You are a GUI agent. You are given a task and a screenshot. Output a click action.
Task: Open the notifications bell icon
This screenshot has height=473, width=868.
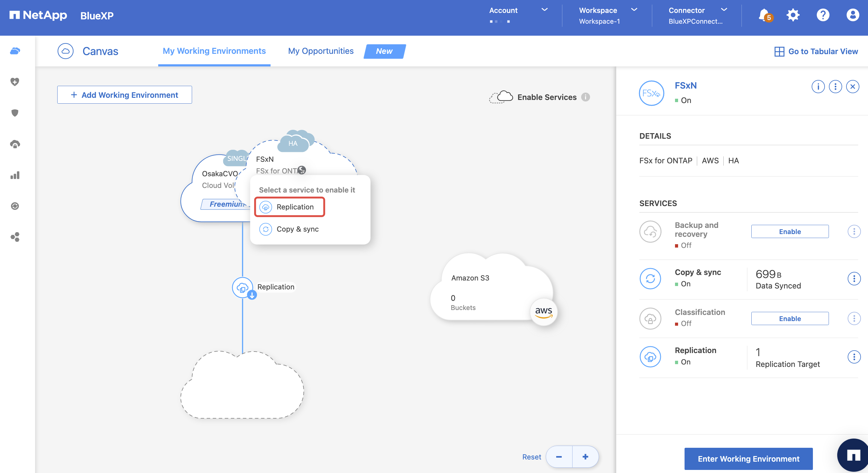(x=764, y=15)
